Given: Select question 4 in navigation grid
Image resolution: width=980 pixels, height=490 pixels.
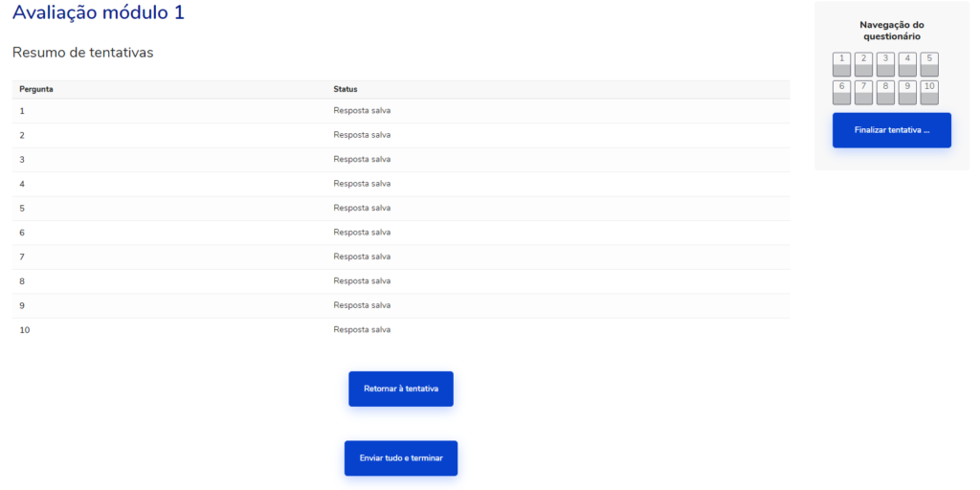Looking at the screenshot, I should (907, 64).
